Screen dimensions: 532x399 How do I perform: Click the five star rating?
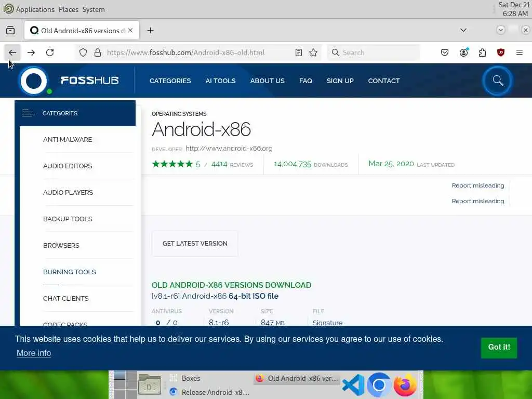[172, 164]
